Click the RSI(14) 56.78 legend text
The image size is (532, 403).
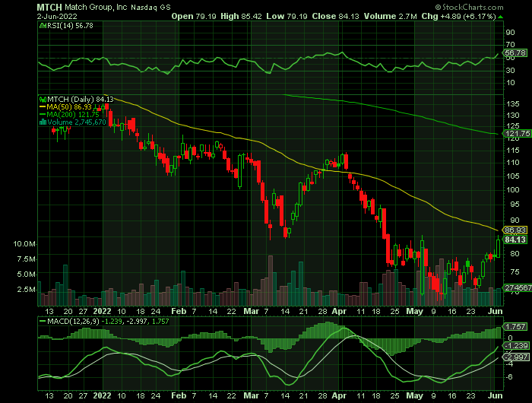click(x=70, y=25)
